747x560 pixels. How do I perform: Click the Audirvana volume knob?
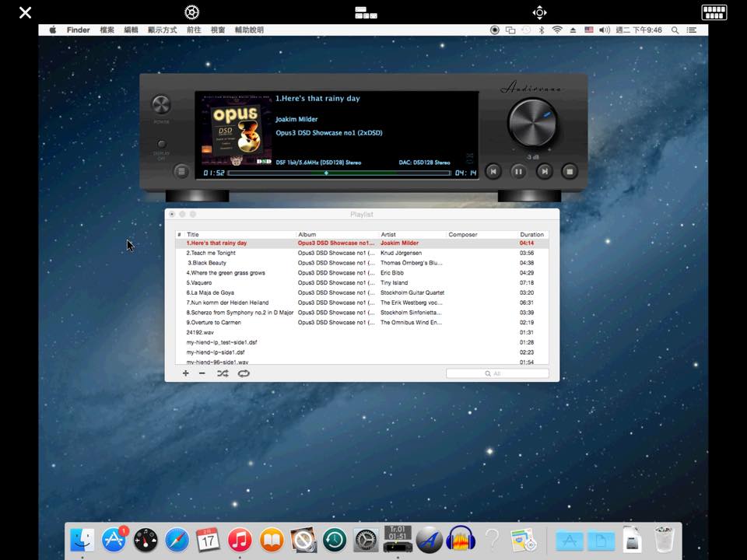(532, 123)
